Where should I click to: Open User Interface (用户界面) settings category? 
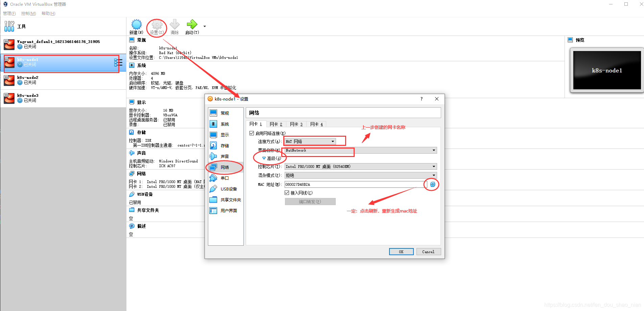coord(225,210)
